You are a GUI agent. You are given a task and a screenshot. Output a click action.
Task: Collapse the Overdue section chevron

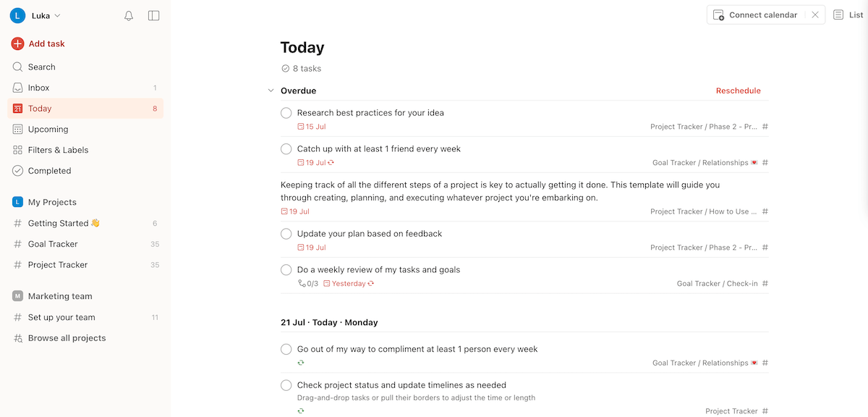[271, 90]
